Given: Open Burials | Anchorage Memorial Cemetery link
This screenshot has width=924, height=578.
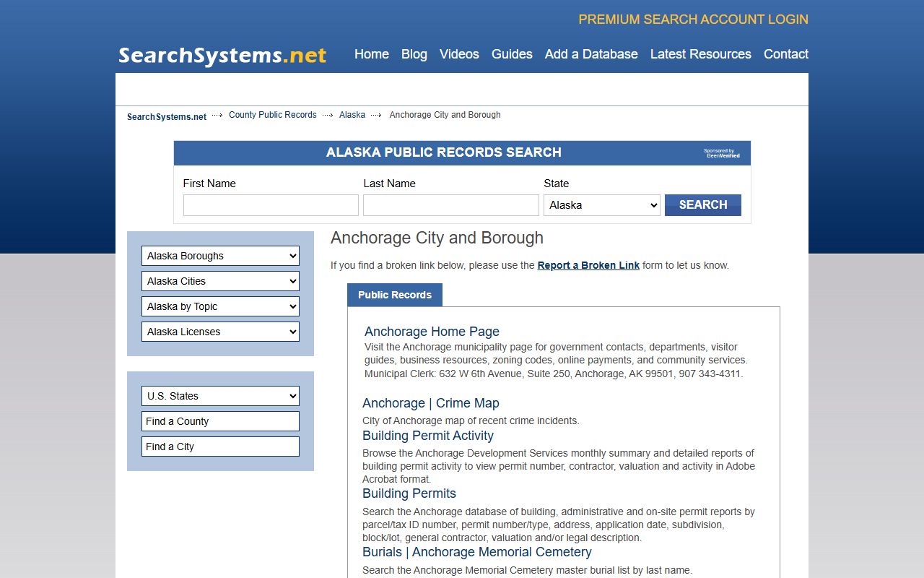Looking at the screenshot, I should click(x=477, y=552).
